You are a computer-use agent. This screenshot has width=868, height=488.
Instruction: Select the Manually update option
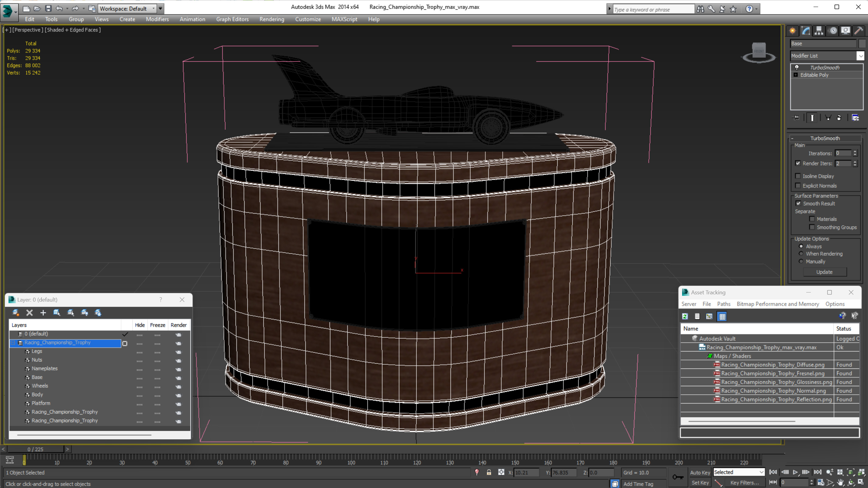click(801, 261)
